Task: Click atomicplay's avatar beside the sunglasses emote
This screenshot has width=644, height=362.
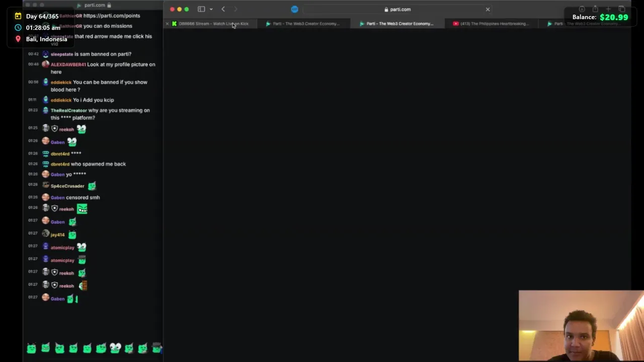Action: 46,259
